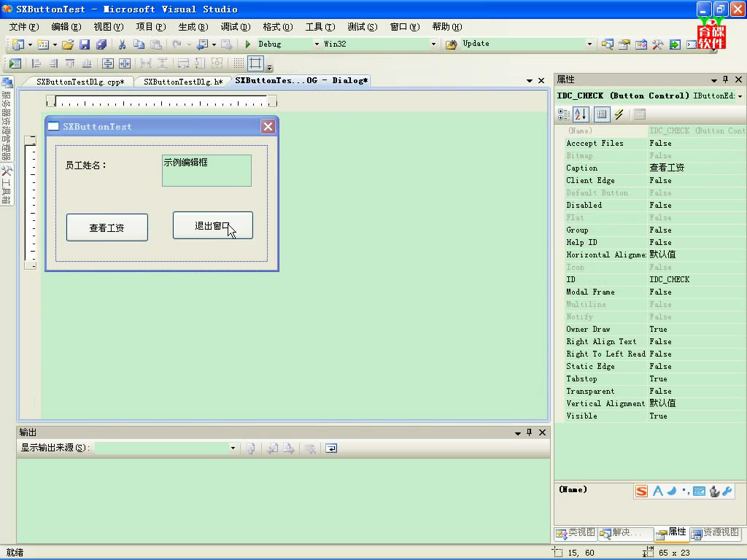Open the show output from dropdown
This screenshot has height=560, width=747.
[233, 448]
